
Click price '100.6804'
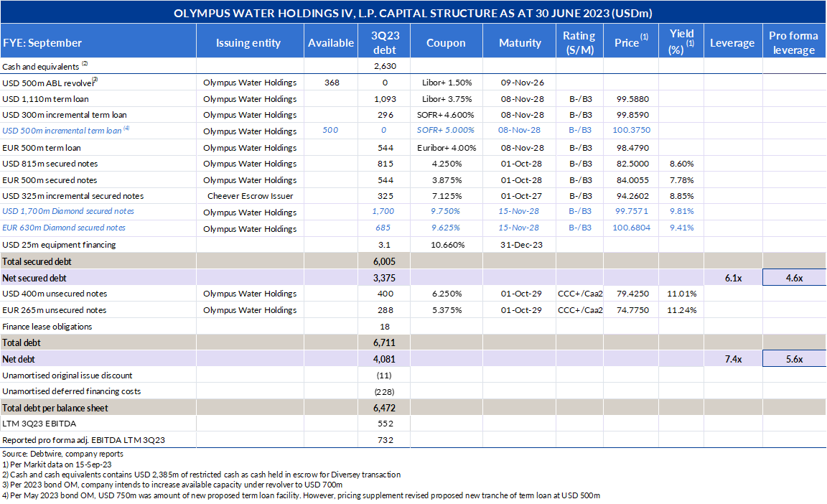(x=631, y=228)
